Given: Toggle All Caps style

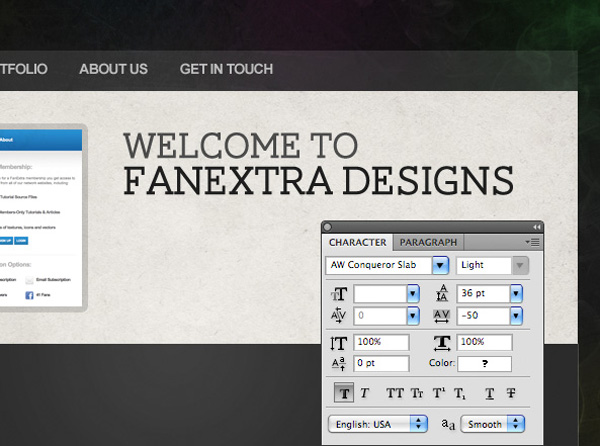Looking at the screenshot, I should [395, 393].
